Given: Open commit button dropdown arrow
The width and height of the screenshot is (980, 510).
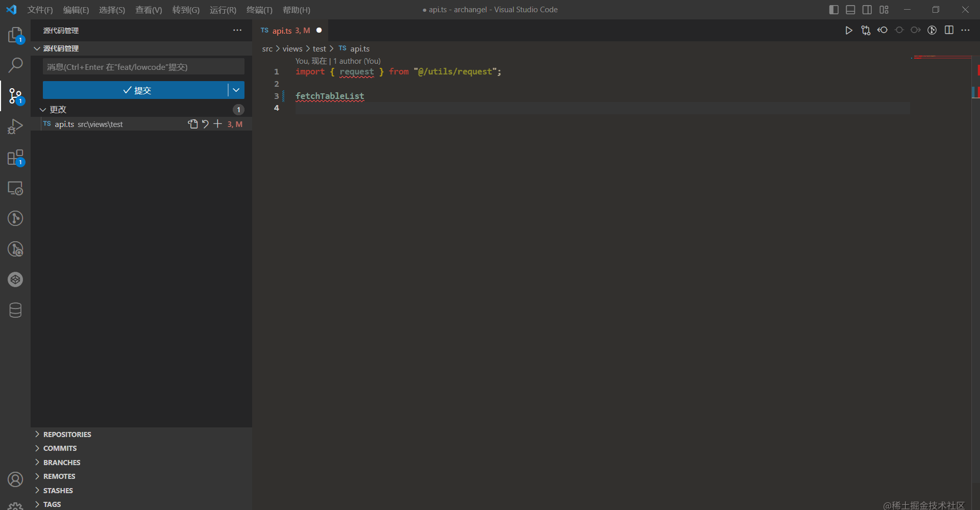Looking at the screenshot, I should coord(236,90).
